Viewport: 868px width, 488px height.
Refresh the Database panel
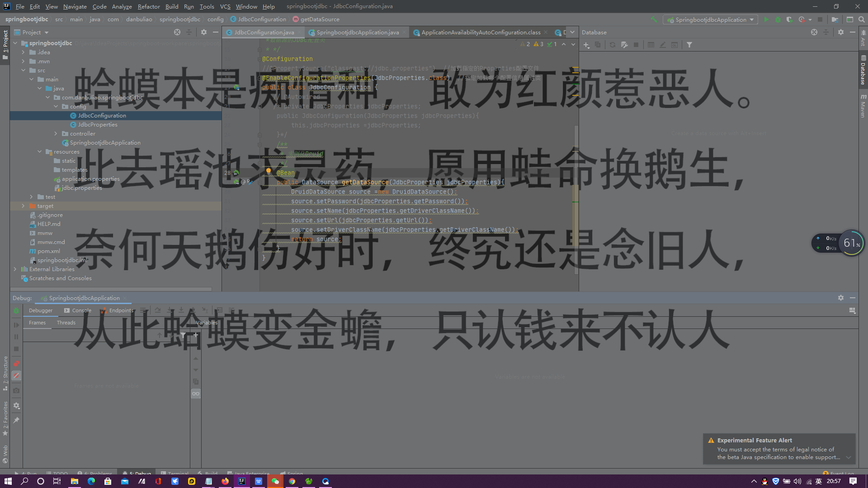(612, 45)
